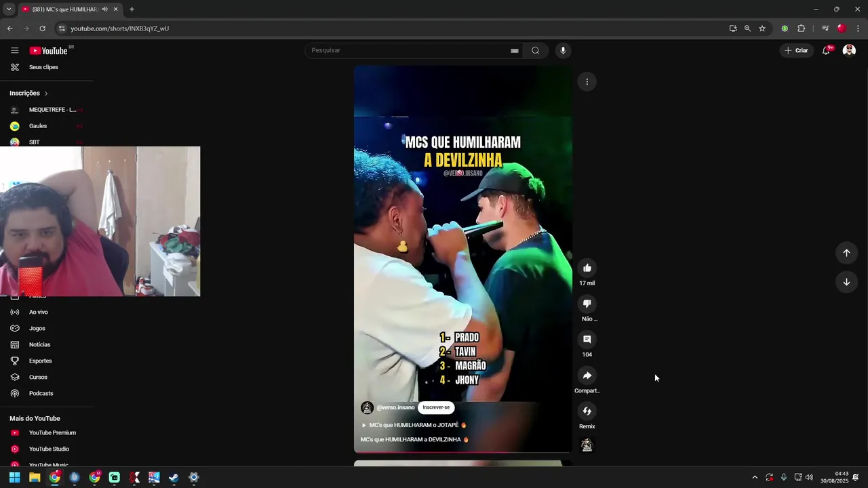Open the taskbar volume control

(809, 477)
